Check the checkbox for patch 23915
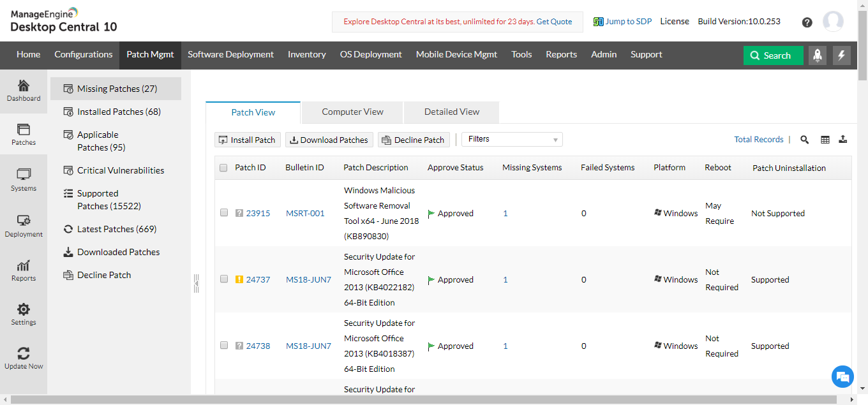 point(223,212)
